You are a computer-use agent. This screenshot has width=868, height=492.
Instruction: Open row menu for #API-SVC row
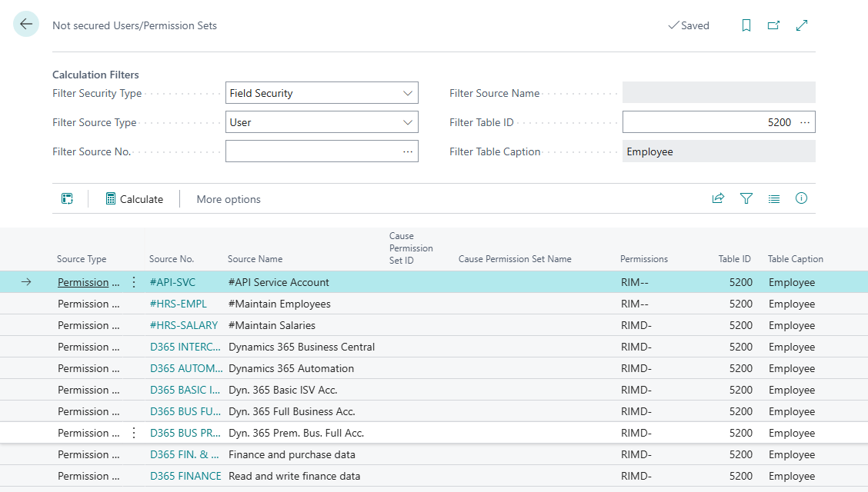[x=134, y=282]
